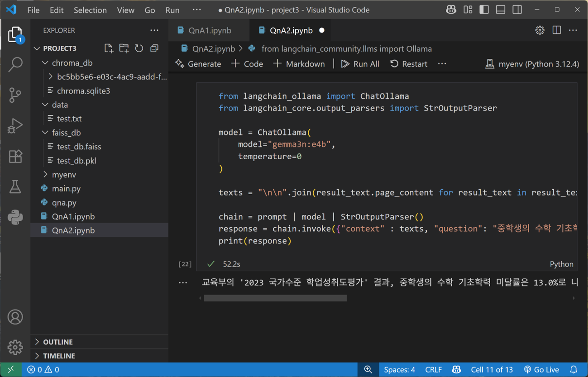Collapse all folders in Explorer

pyautogui.click(x=154, y=48)
